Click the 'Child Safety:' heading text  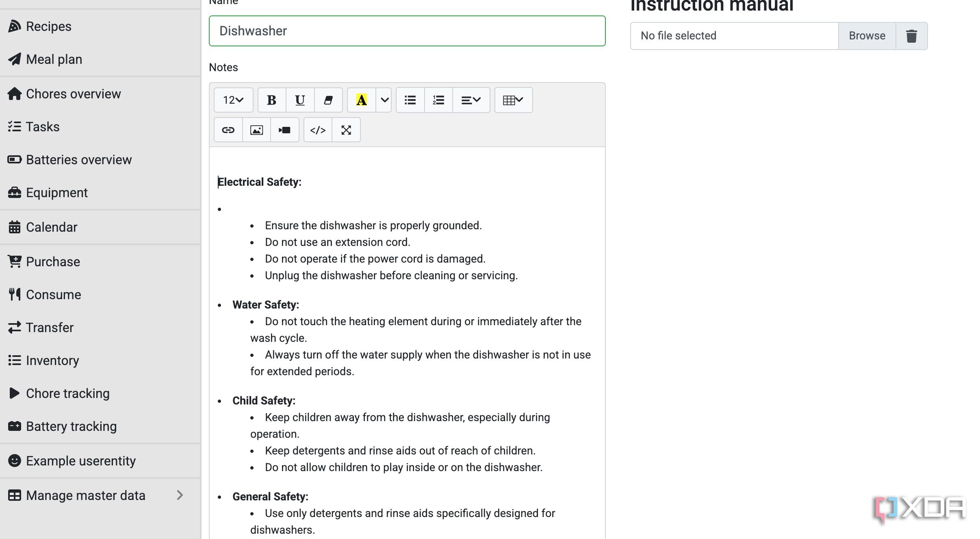(x=264, y=401)
